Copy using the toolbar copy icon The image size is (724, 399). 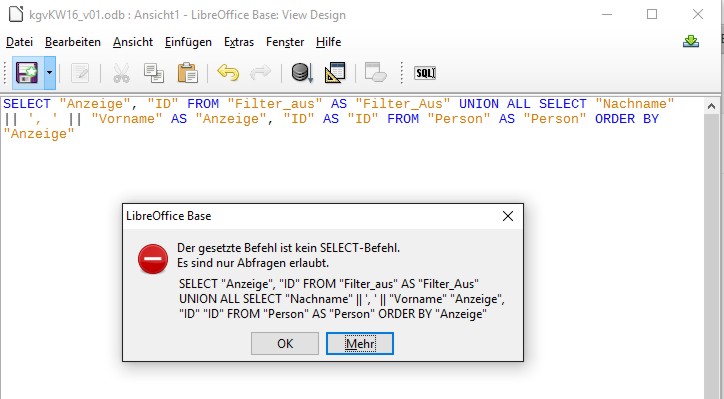tap(154, 73)
